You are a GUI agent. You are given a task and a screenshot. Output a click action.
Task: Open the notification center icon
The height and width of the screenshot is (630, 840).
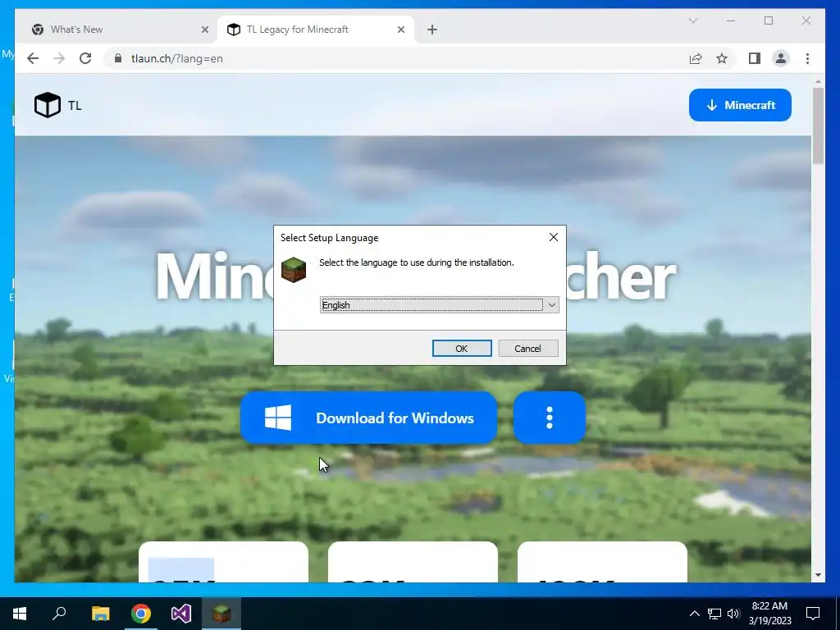(x=813, y=614)
